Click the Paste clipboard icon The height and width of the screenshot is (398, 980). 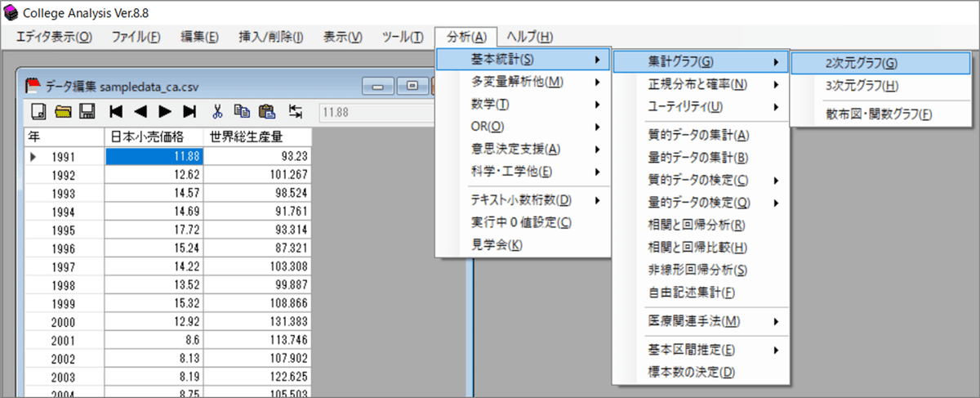(266, 111)
